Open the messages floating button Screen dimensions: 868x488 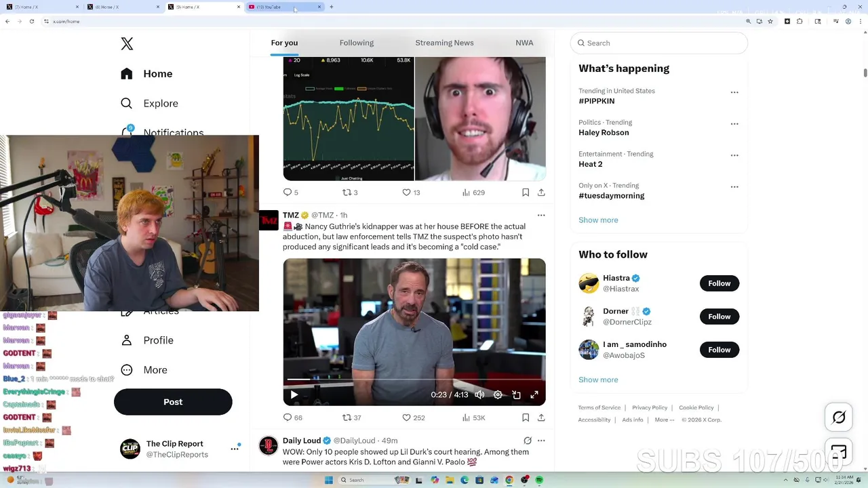click(x=839, y=452)
